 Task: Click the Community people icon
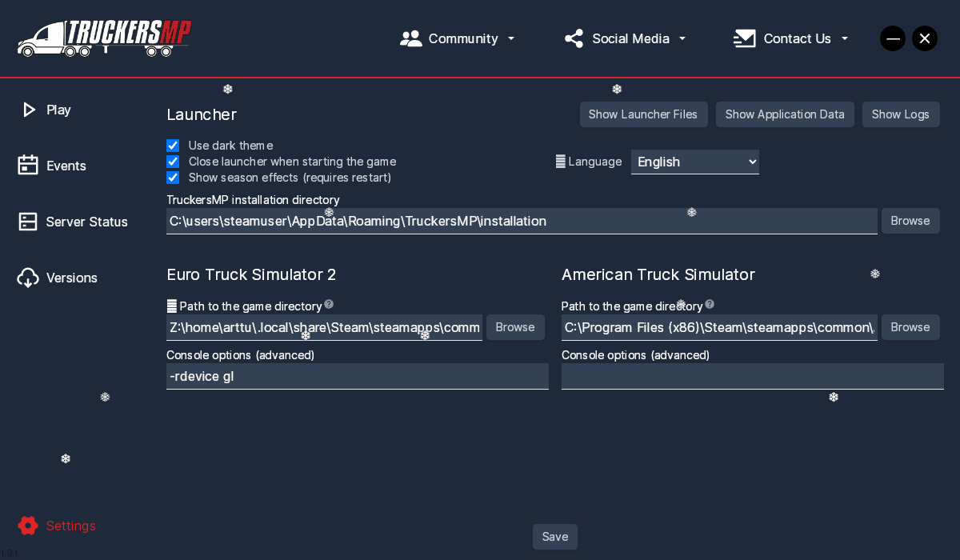coord(410,38)
